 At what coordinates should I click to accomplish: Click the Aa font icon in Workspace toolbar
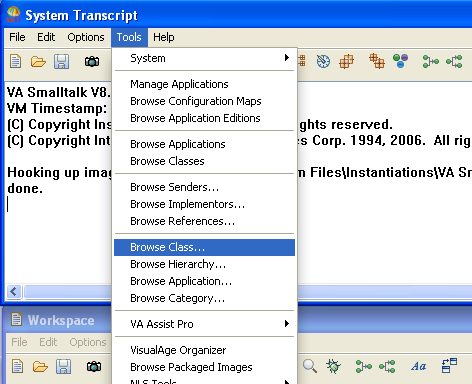pyautogui.click(x=418, y=367)
